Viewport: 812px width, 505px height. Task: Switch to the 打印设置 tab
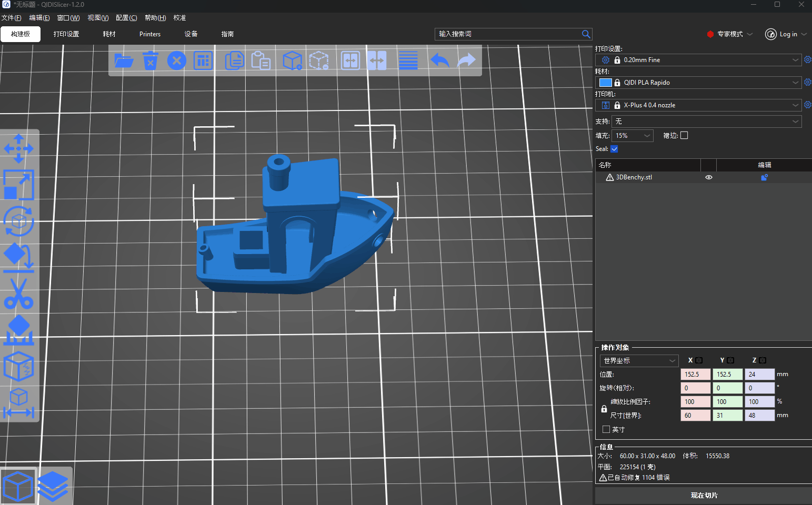coord(66,34)
